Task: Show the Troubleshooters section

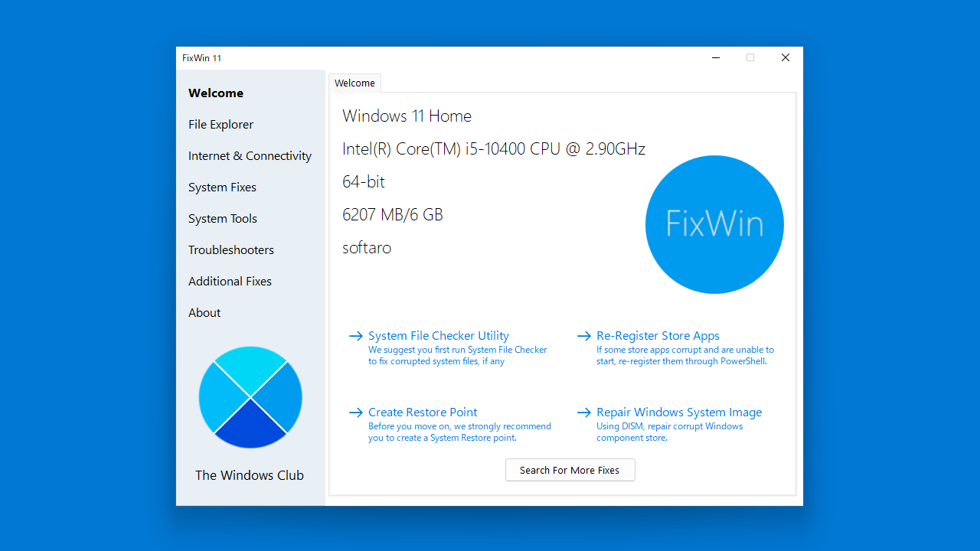Action: point(231,249)
